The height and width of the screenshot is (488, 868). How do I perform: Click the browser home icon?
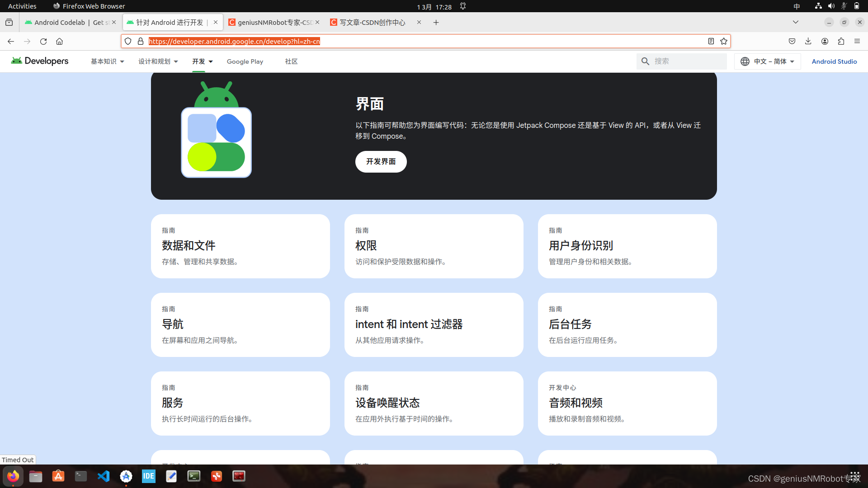(x=59, y=41)
